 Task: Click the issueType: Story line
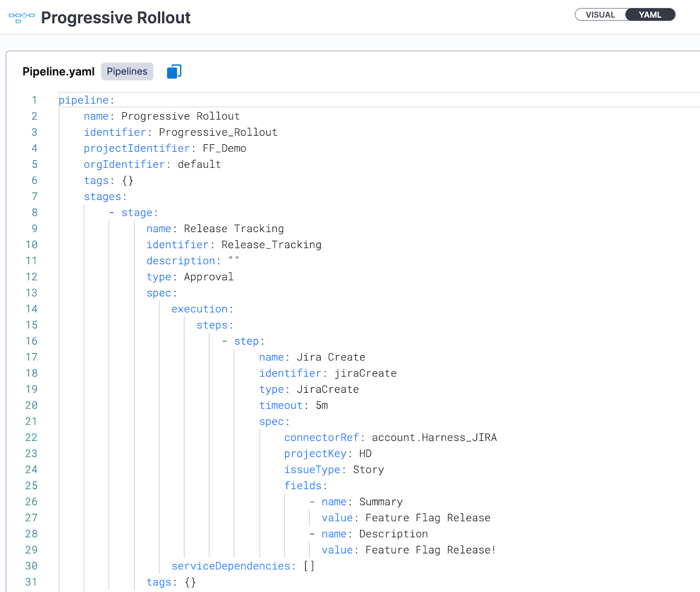point(334,469)
